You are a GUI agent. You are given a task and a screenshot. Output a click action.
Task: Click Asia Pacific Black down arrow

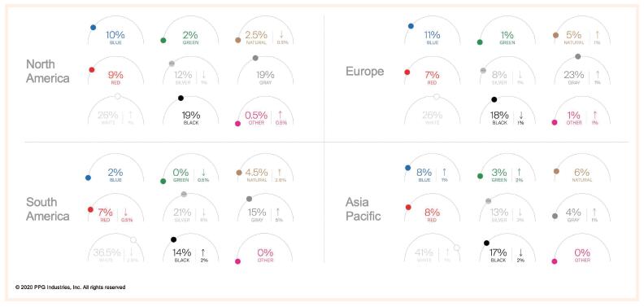tap(520, 252)
